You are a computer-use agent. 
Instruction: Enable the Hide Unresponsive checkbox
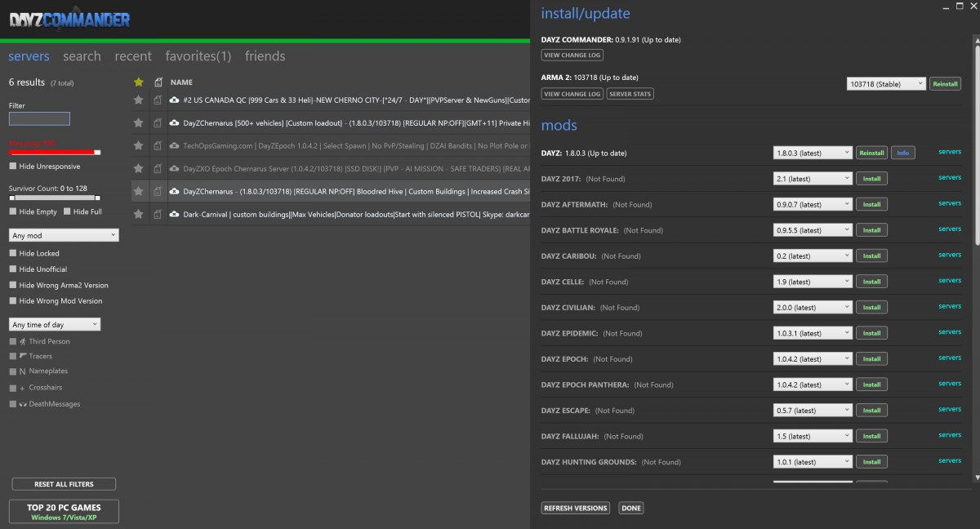(13, 167)
